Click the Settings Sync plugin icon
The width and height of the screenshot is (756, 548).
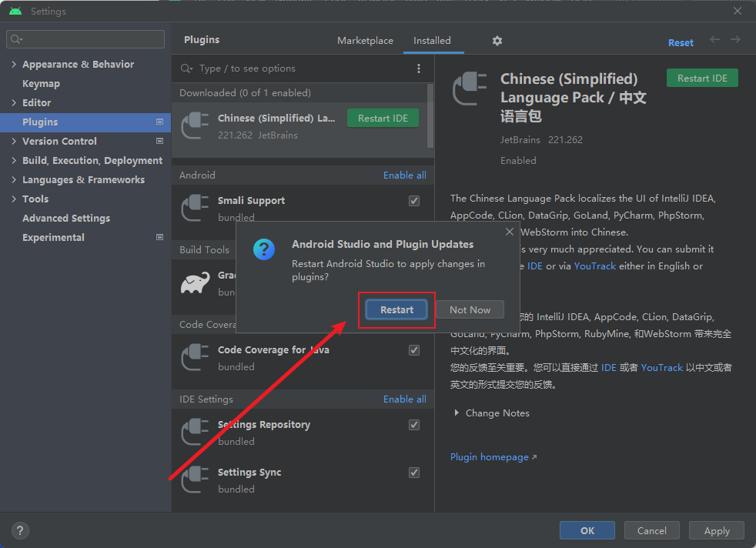tap(195, 479)
